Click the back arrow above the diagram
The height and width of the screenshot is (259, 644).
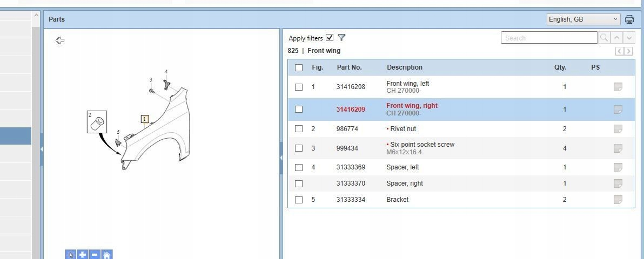pos(60,40)
